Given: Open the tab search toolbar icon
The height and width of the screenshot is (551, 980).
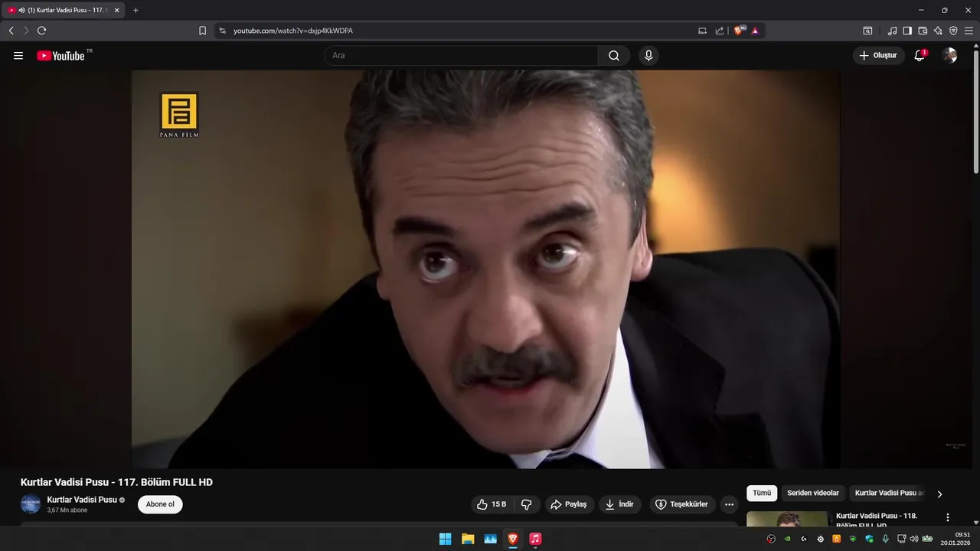Looking at the screenshot, I should pyautogui.click(x=867, y=31).
